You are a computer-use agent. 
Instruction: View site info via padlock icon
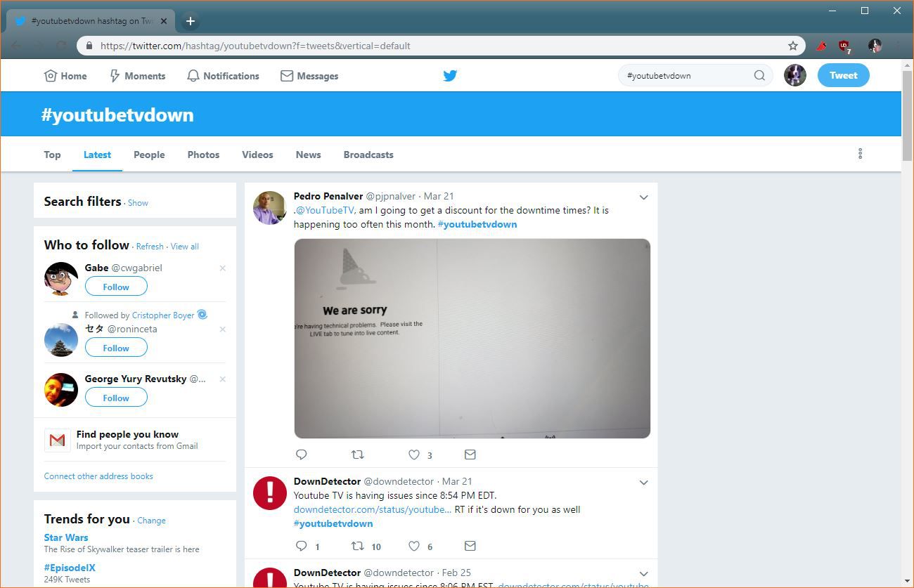89,46
